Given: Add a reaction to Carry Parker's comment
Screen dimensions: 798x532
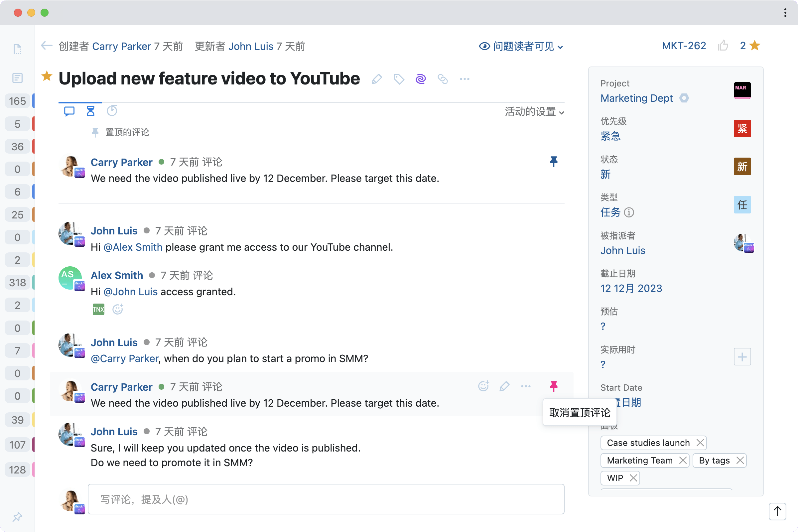Looking at the screenshot, I should 483,386.
